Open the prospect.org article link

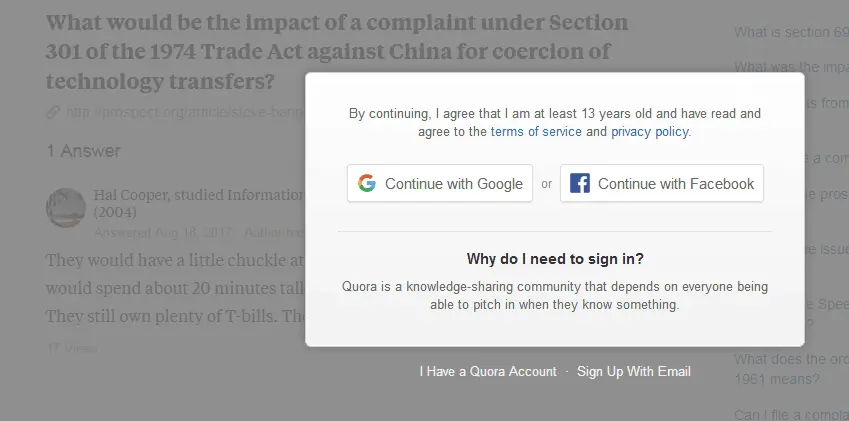tap(184, 112)
